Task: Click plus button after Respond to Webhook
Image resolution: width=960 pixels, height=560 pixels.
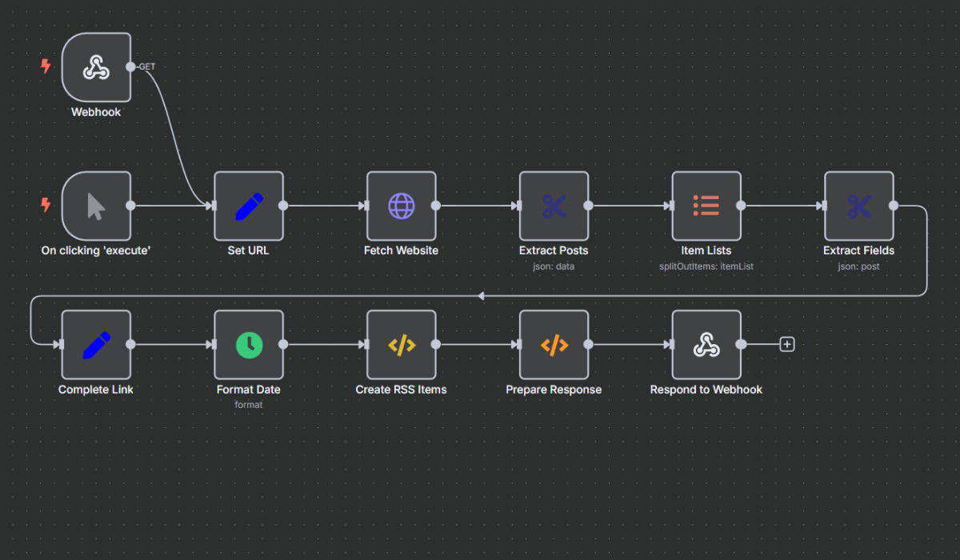Action: pos(787,344)
